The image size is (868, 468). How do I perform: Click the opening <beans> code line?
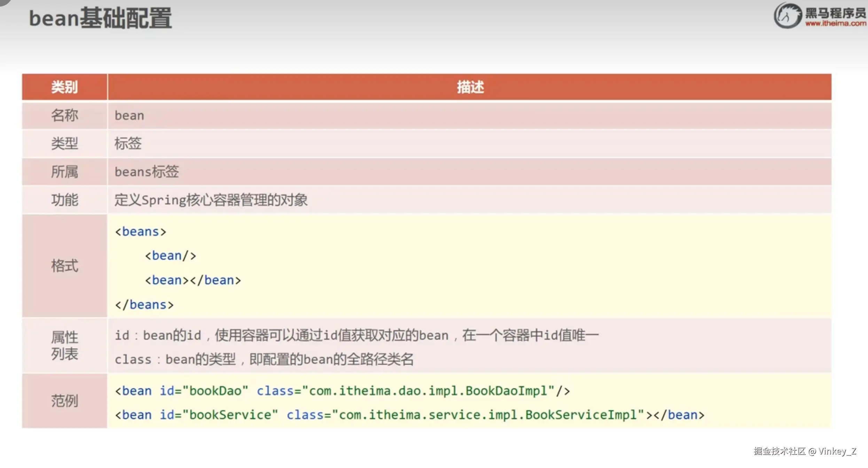(x=141, y=232)
